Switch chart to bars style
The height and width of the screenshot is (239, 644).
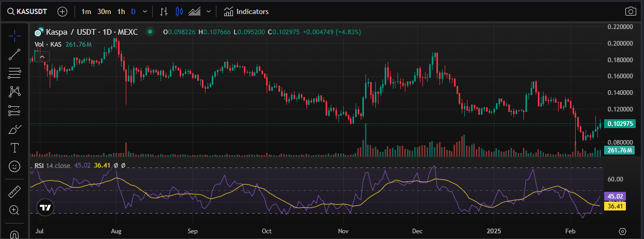point(164,11)
